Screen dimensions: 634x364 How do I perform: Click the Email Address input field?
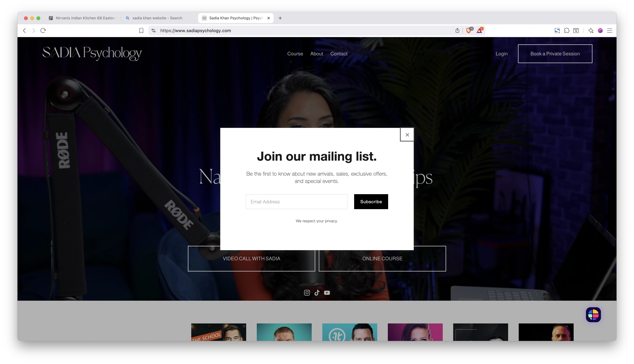[x=297, y=201]
